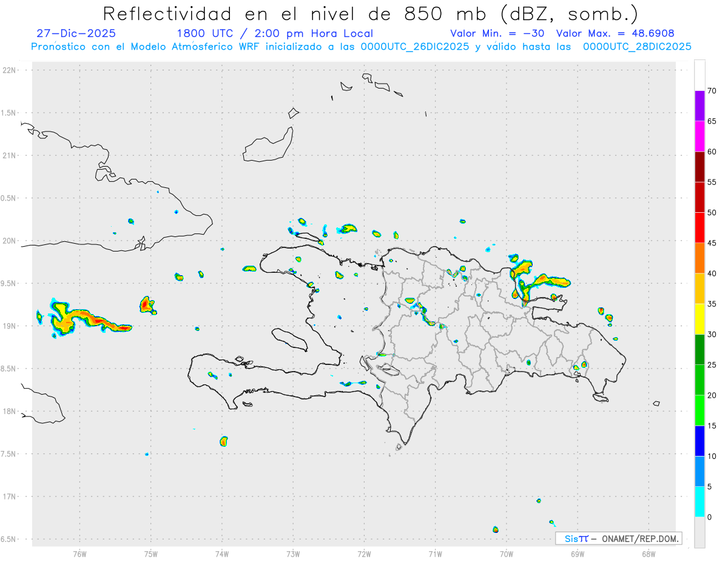Click the color bar label "25"
Image resolution: width=728 pixels, height=562 pixels.
coord(712,365)
